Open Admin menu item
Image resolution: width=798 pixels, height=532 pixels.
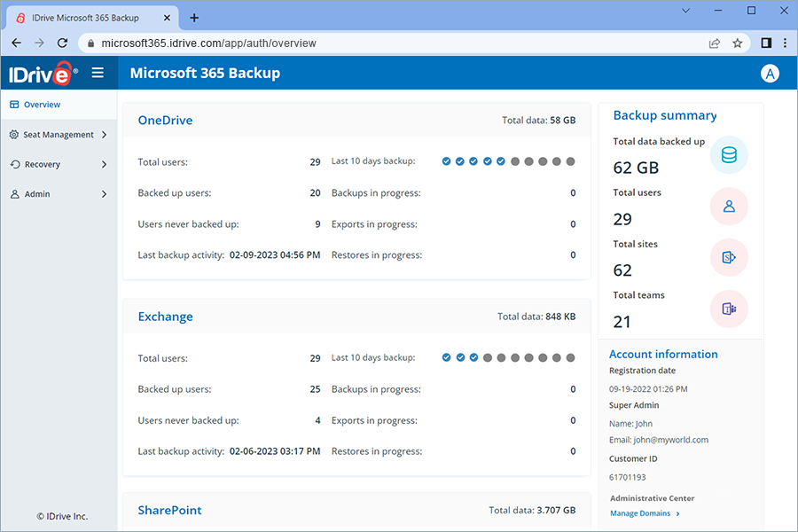coord(59,194)
